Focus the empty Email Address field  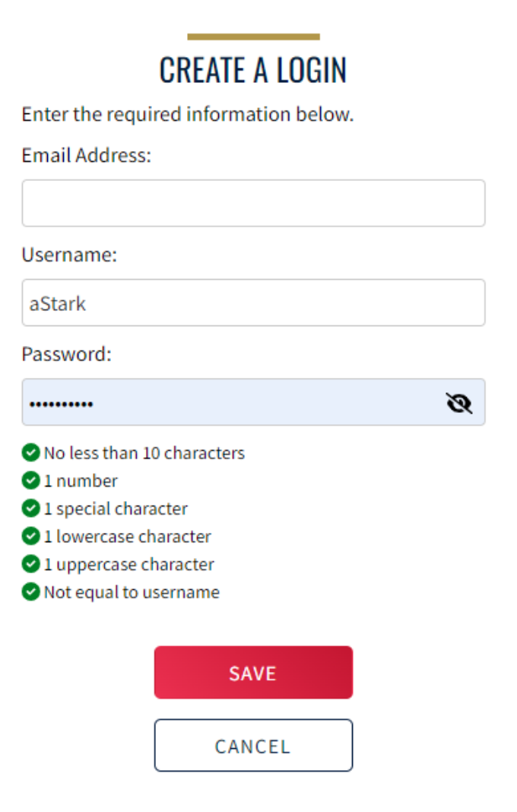point(253,203)
